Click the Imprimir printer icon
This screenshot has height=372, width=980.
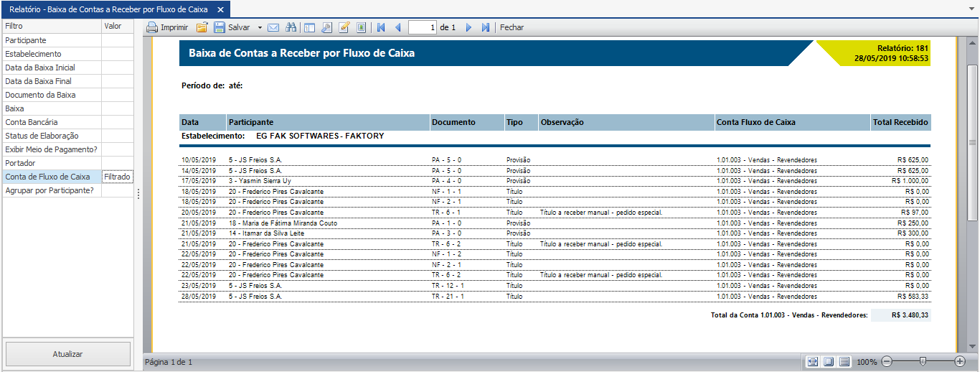click(152, 28)
